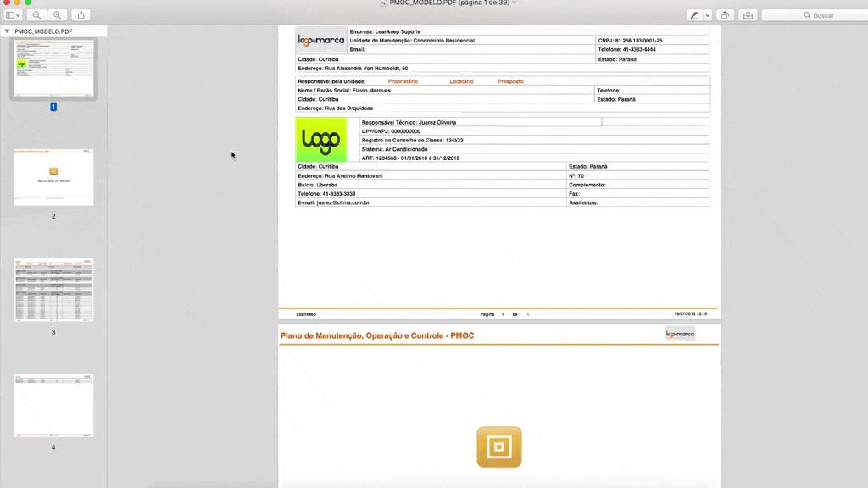Screen dimensions: 868x488
Task: Select the Locatário option text
Action: pyautogui.click(x=461, y=81)
